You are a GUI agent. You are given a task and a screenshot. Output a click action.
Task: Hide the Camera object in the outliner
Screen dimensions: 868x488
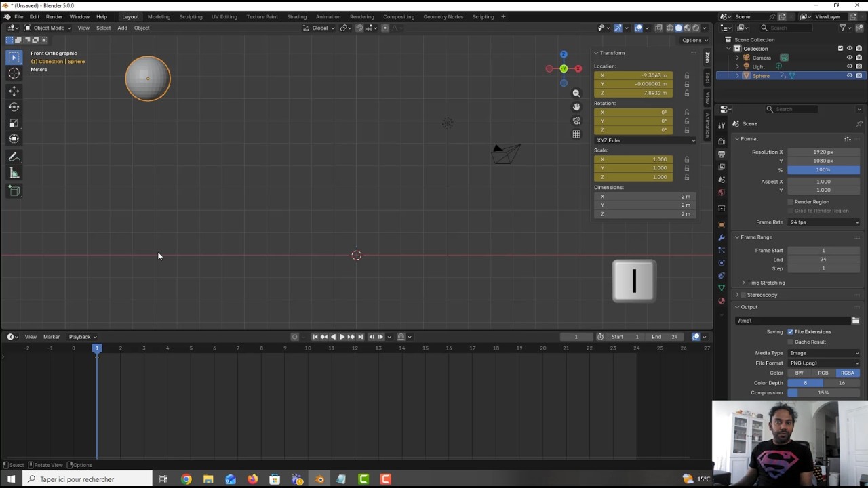pos(850,58)
